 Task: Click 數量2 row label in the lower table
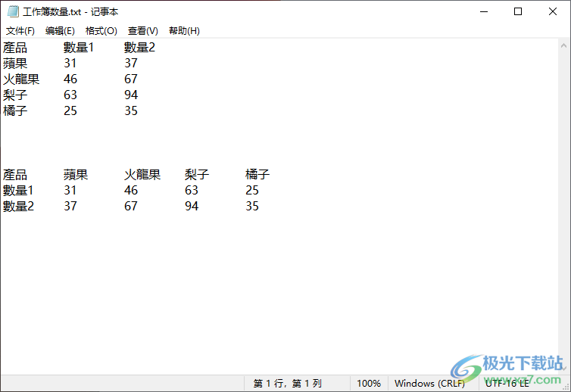pyautogui.click(x=18, y=207)
